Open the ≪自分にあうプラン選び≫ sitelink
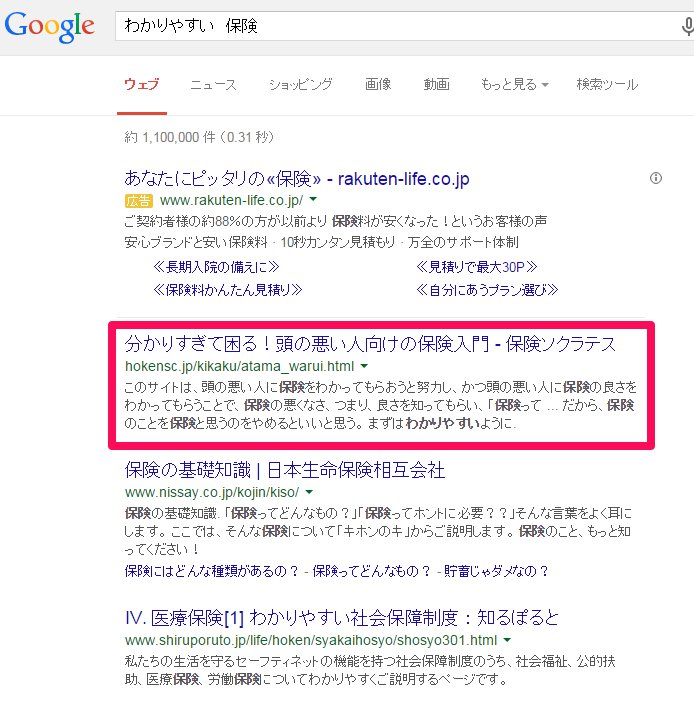The image size is (694, 706). (487, 290)
